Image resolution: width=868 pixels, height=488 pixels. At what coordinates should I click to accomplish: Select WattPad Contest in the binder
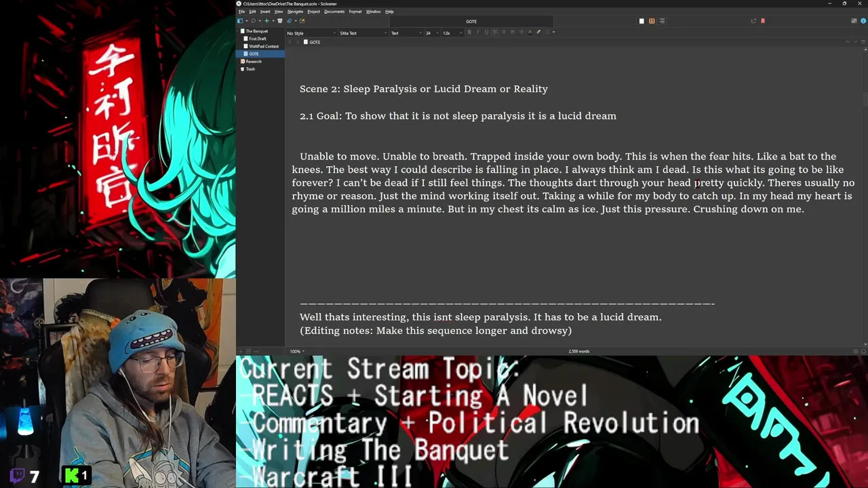[x=264, y=46]
